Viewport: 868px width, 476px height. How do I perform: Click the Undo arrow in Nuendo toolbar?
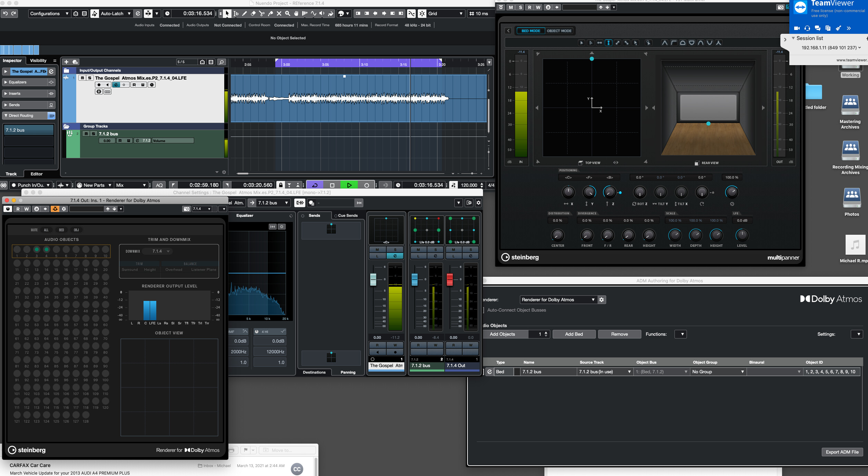coord(5,13)
